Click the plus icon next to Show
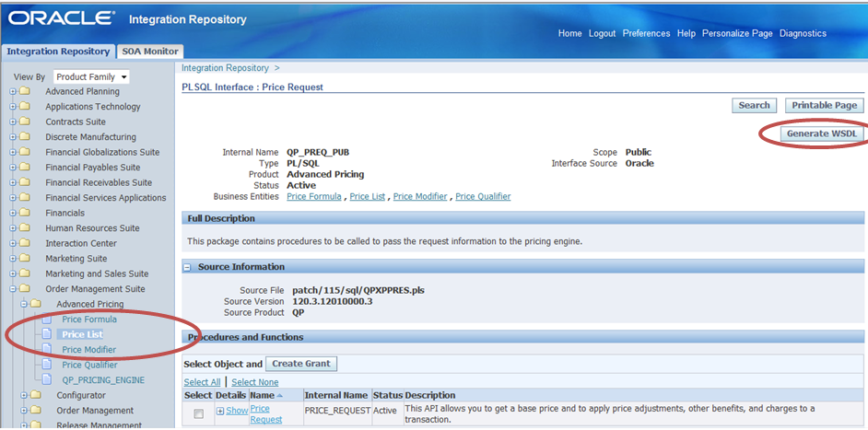Viewport: 868px width, 430px height. tap(220, 411)
